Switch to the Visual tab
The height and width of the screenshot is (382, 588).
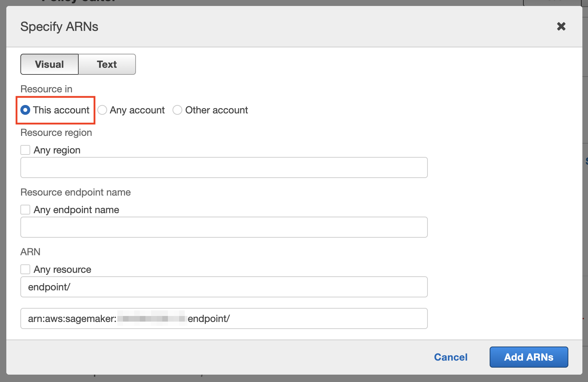coord(49,64)
